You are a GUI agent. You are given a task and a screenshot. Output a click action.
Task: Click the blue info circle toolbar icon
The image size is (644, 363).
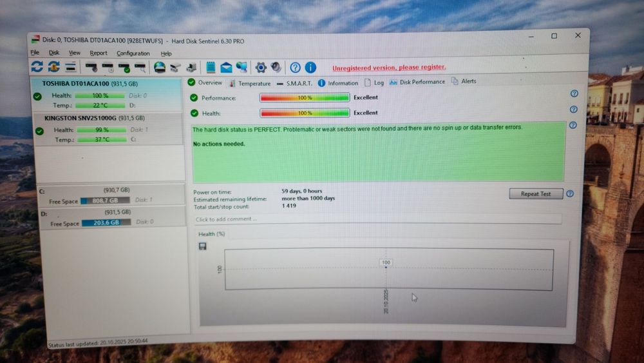pyautogui.click(x=310, y=67)
